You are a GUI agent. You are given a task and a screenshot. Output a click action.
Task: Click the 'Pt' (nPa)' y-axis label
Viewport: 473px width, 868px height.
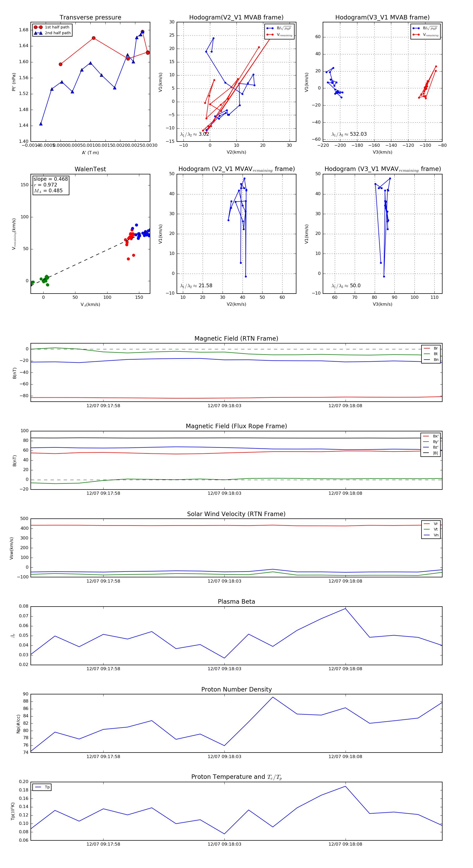tap(14, 82)
